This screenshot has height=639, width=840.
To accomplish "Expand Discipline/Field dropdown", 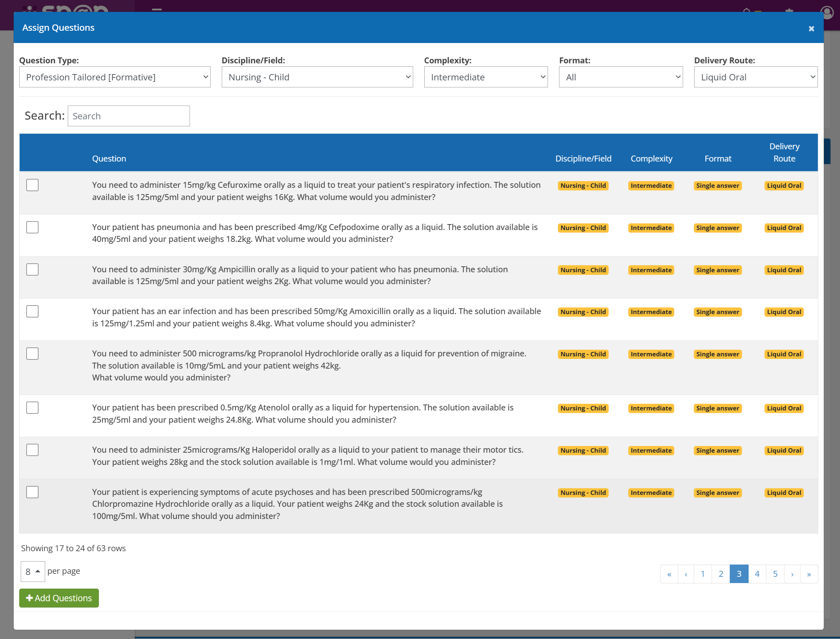I will tap(317, 77).
